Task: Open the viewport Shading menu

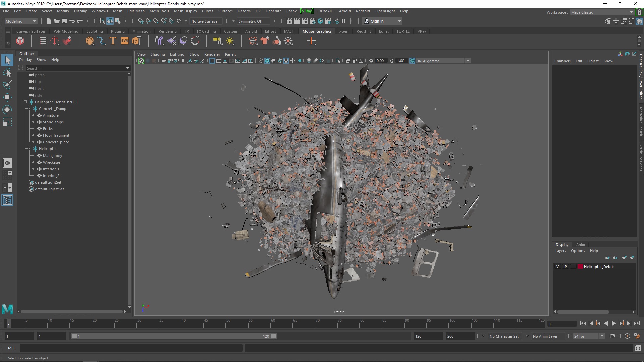Action: pyautogui.click(x=158, y=54)
